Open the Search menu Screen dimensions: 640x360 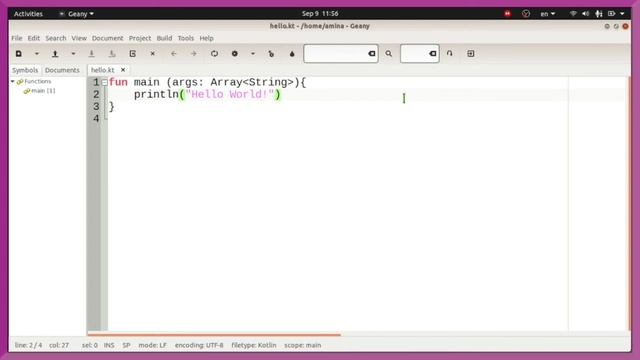(x=56, y=38)
